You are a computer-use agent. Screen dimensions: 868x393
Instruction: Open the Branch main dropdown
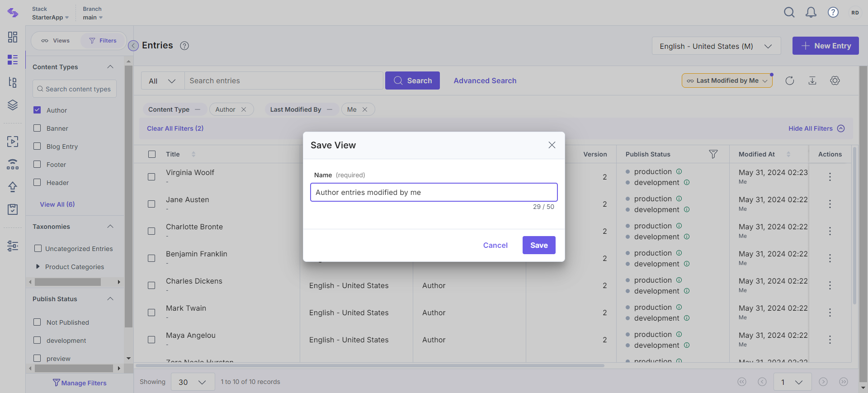93,13
